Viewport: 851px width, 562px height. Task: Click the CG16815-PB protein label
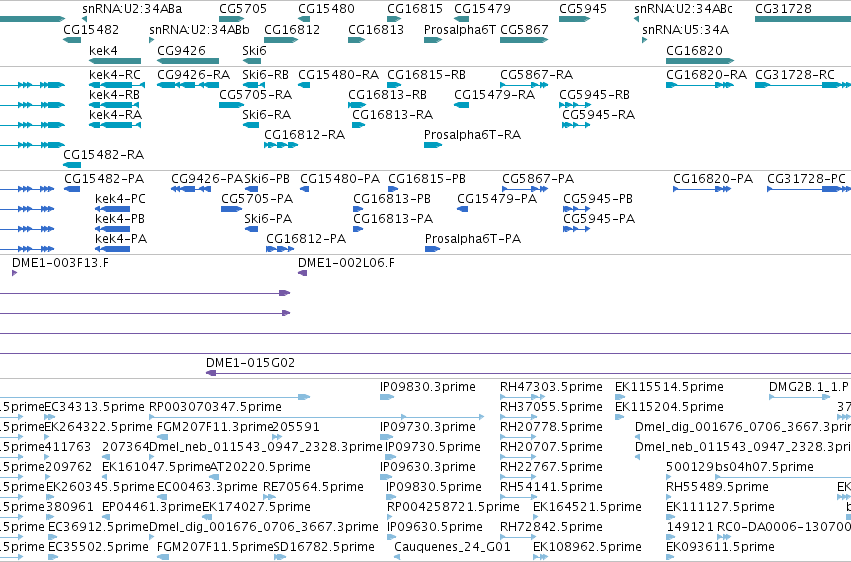tap(427, 178)
